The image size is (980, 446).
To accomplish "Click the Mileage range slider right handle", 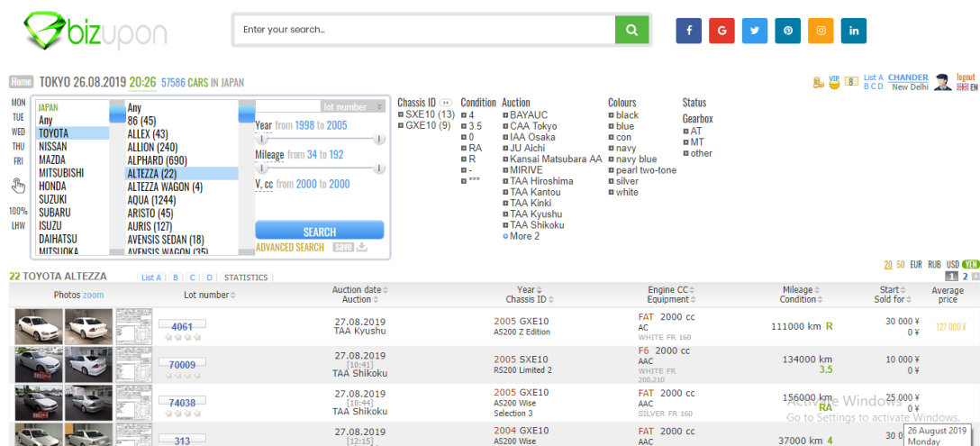I will pyautogui.click(x=378, y=168).
